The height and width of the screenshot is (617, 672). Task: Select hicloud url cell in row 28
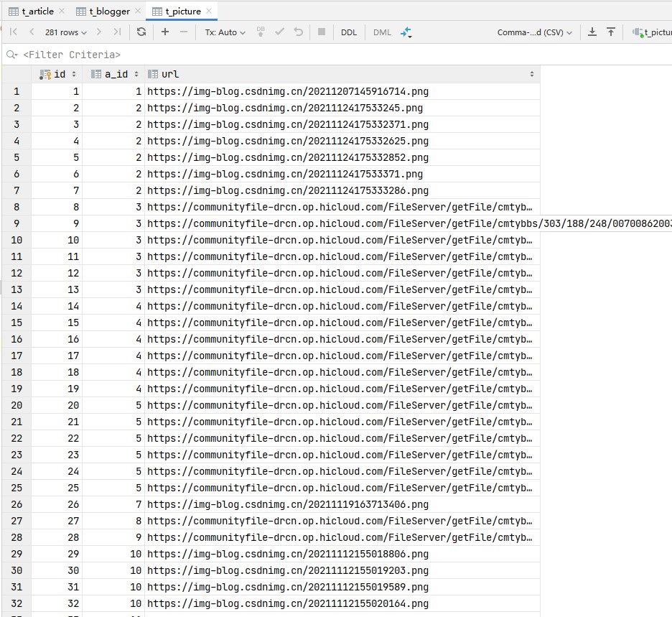pos(342,537)
